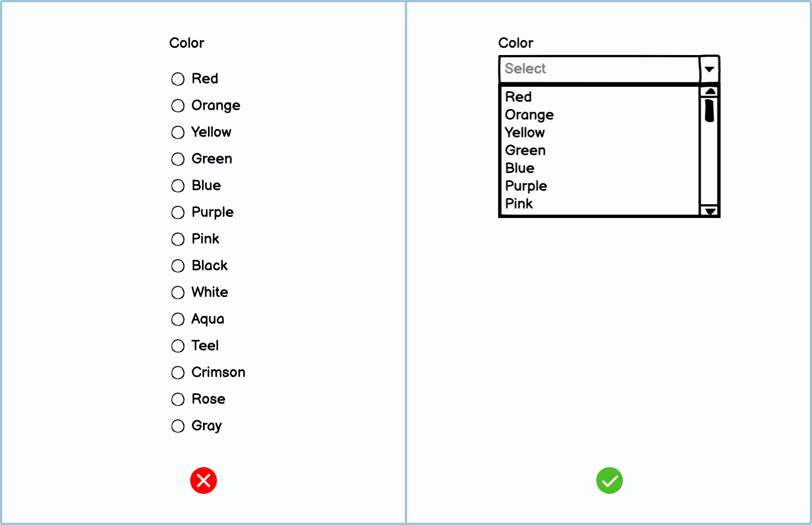Open the Color dropdown arrow
This screenshot has height=525, width=812.
710,70
